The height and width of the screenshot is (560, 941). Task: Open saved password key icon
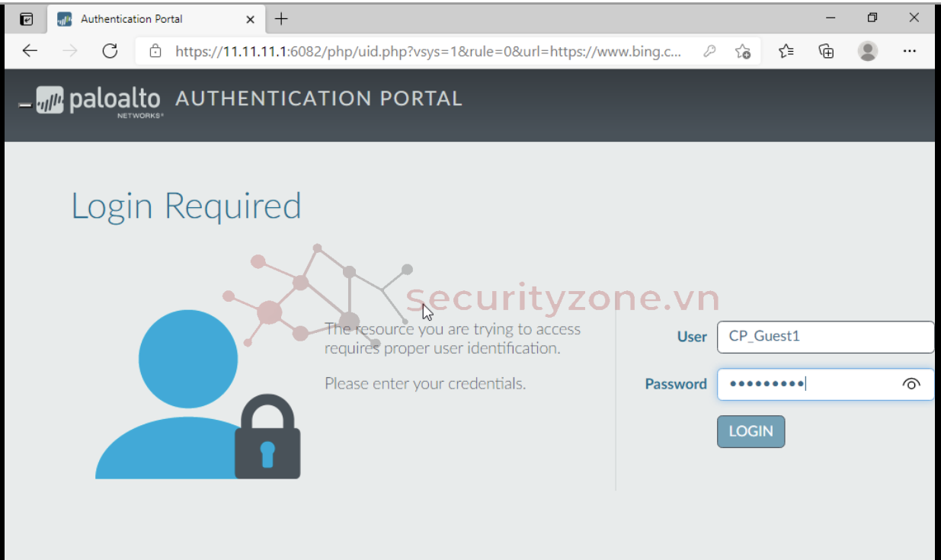[x=709, y=51]
